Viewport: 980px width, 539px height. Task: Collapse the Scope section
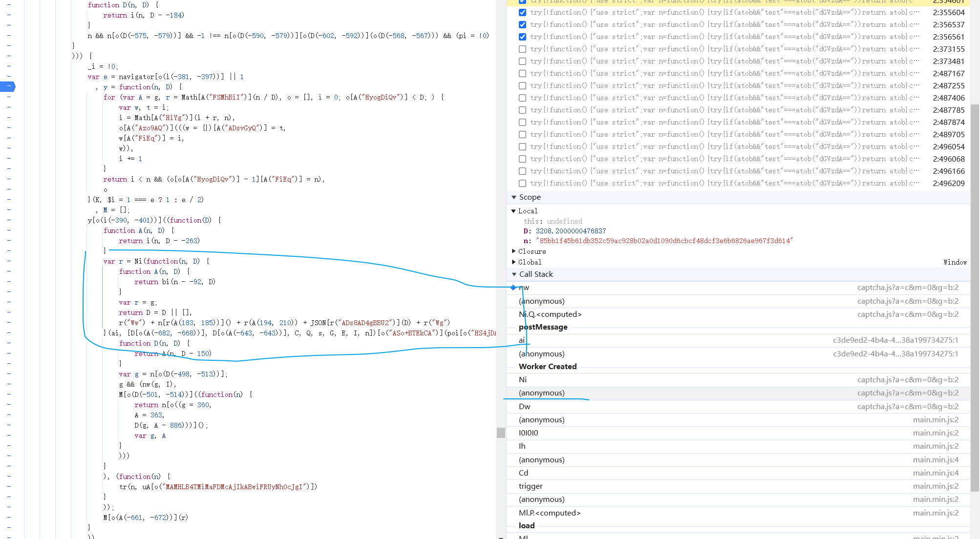(514, 197)
